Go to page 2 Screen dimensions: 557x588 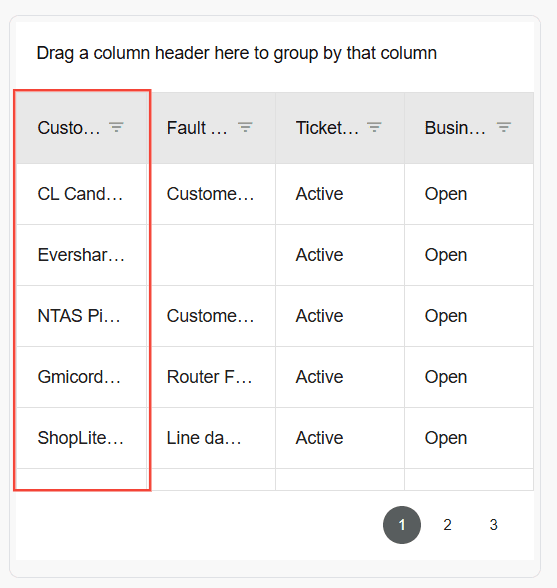447,525
